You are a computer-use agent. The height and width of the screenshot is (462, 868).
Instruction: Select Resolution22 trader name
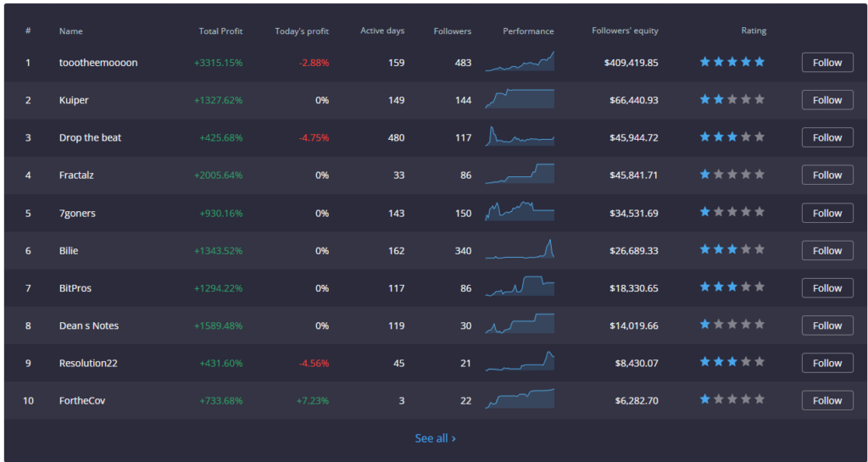pos(88,363)
